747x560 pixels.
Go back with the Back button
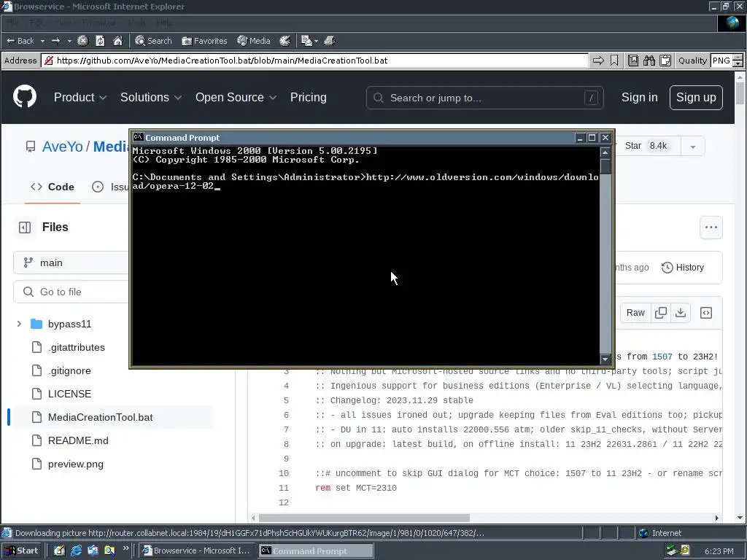(20, 41)
